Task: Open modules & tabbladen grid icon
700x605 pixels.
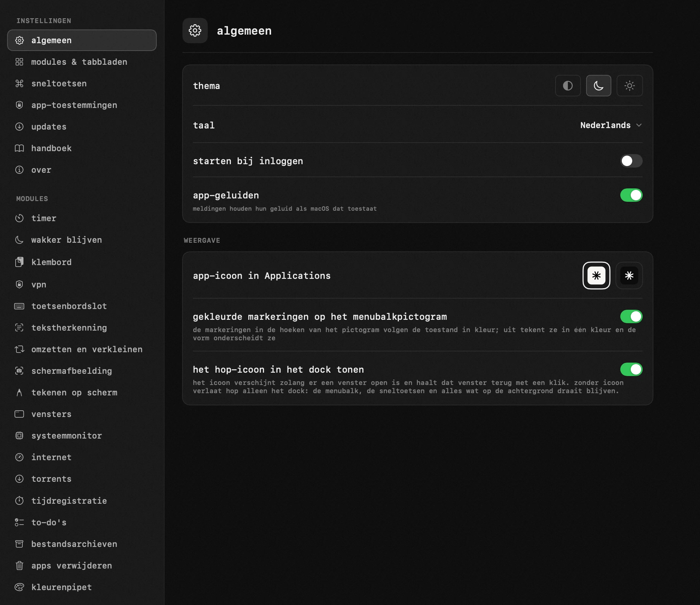Action: 19,62
